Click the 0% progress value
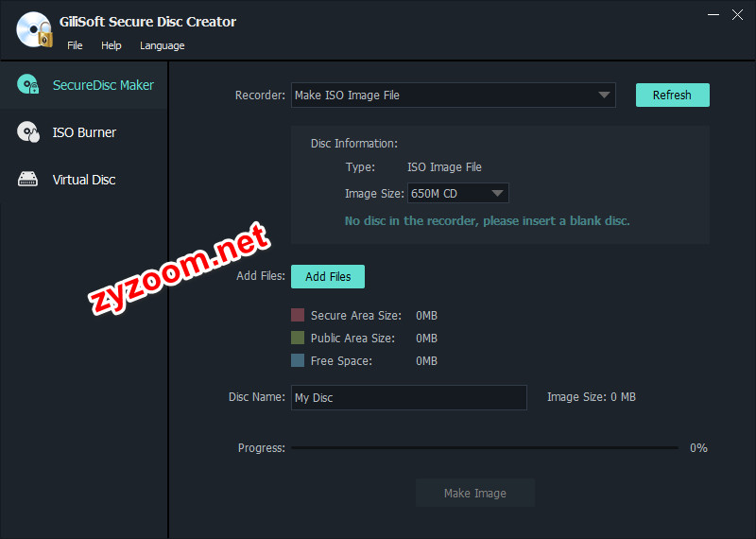 (x=698, y=448)
